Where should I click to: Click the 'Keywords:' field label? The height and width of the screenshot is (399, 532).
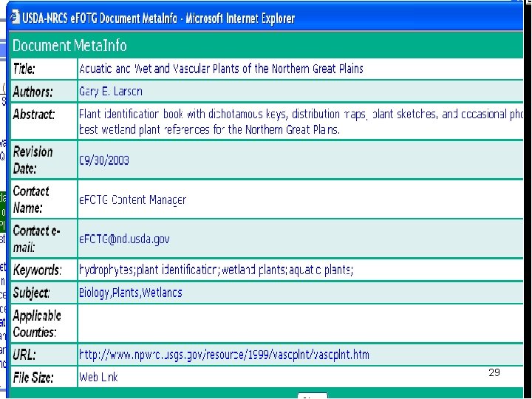click(38, 270)
